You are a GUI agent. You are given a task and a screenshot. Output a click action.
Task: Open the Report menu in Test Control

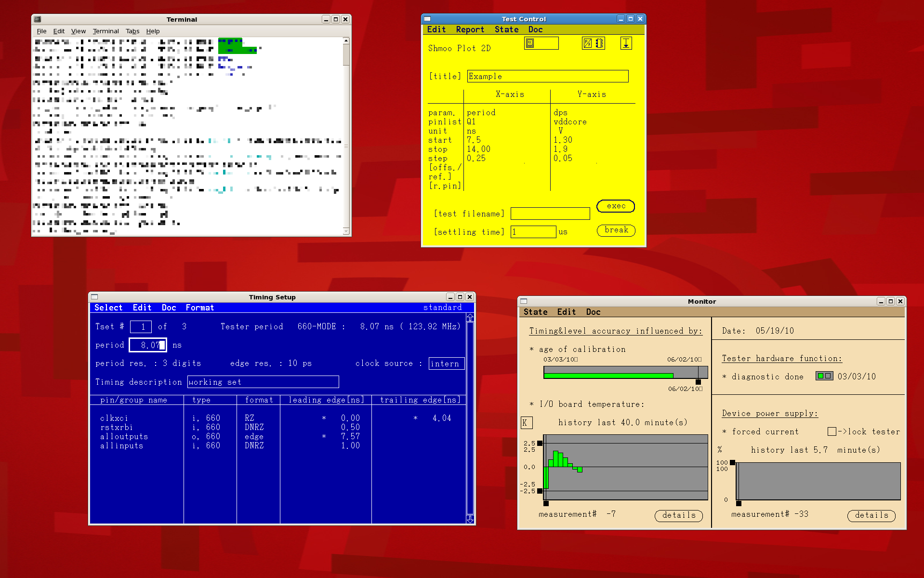(470, 29)
